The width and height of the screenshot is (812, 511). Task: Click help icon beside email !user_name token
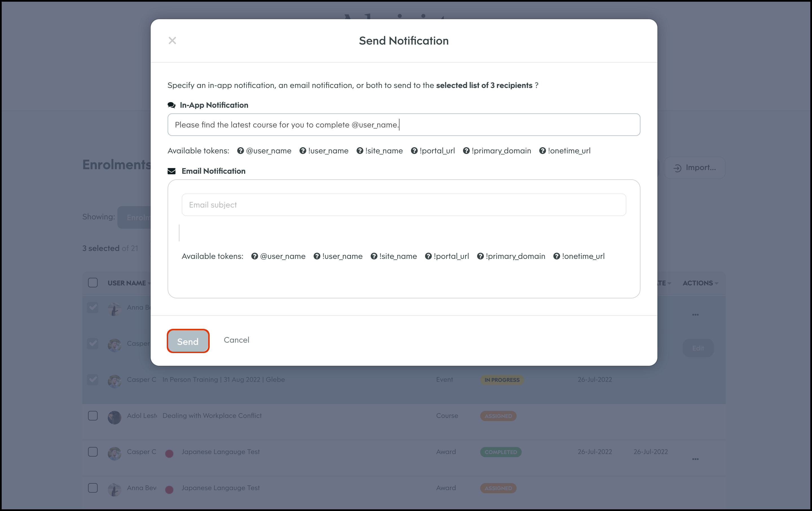(317, 256)
